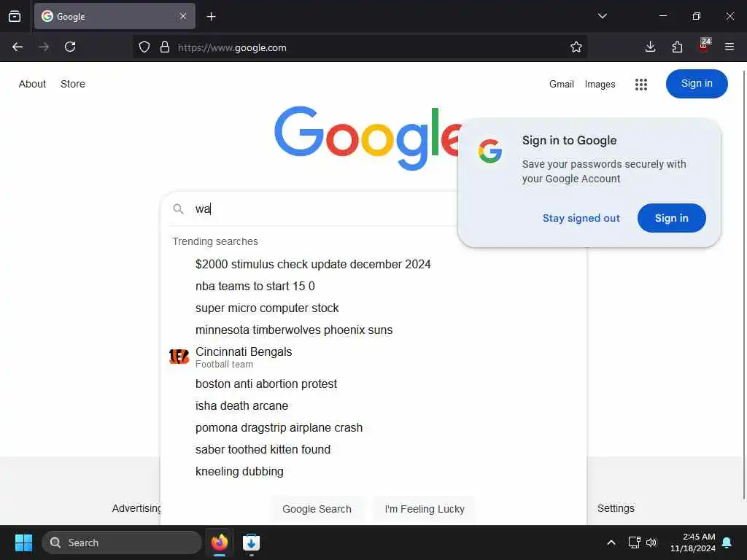
Task: Open network status tray icon
Action: pos(634,542)
